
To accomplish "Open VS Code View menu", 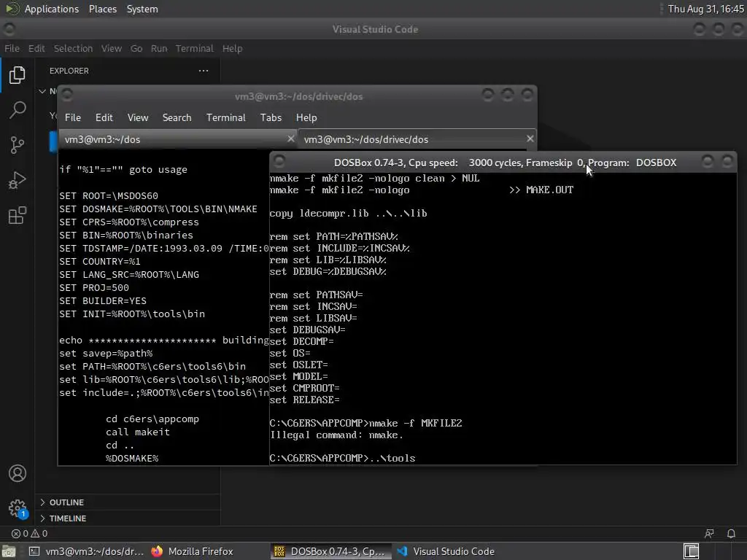I will pos(112,48).
